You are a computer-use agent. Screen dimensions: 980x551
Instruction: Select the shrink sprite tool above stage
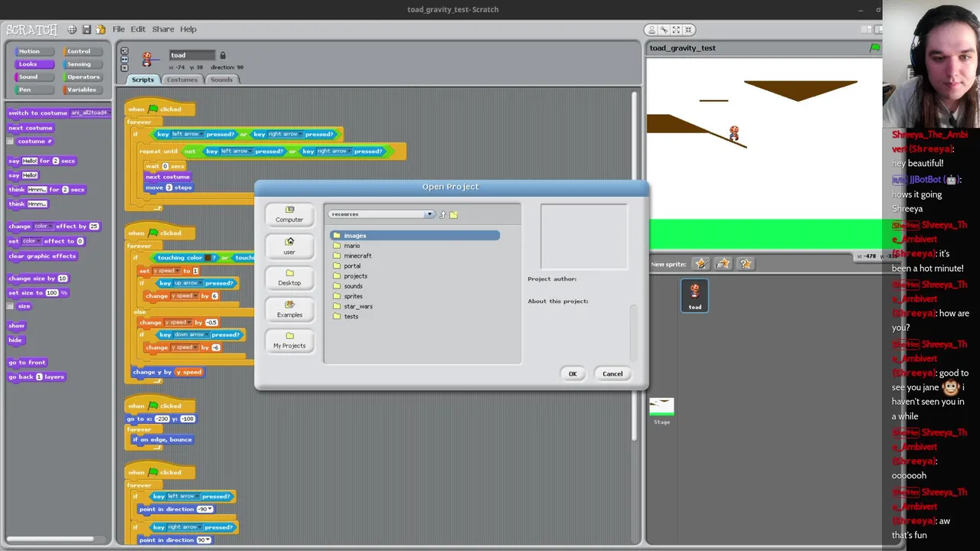point(688,29)
